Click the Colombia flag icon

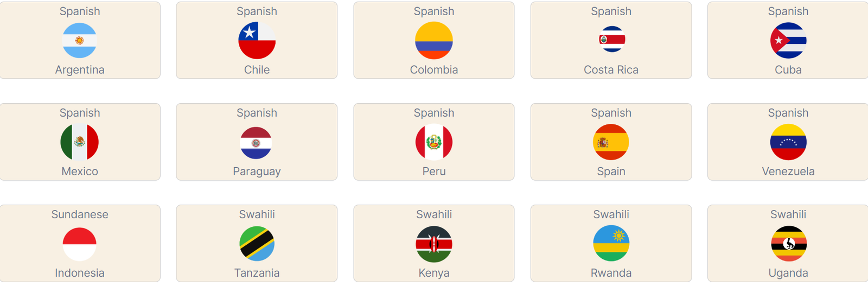tap(434, 41)
